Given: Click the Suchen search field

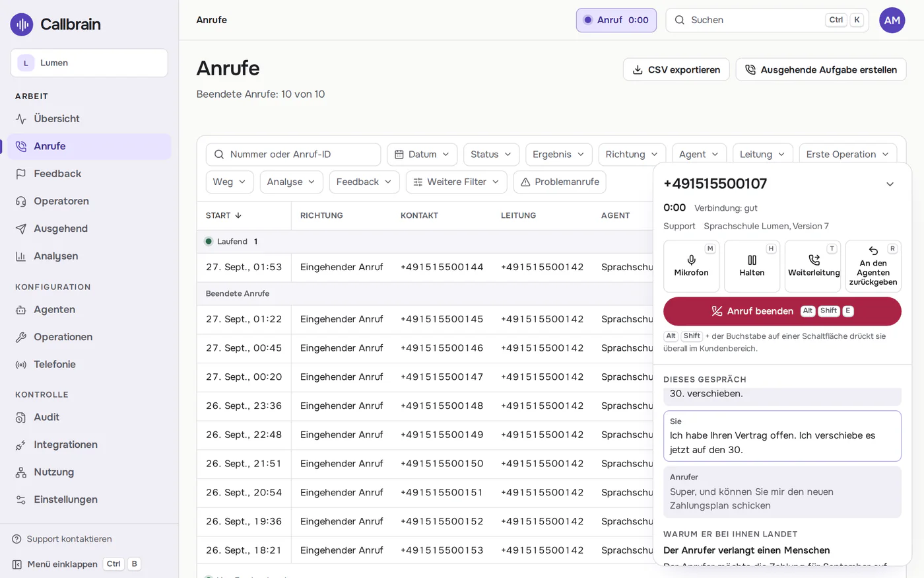Looking at the screenshot, I should (767, 20).
